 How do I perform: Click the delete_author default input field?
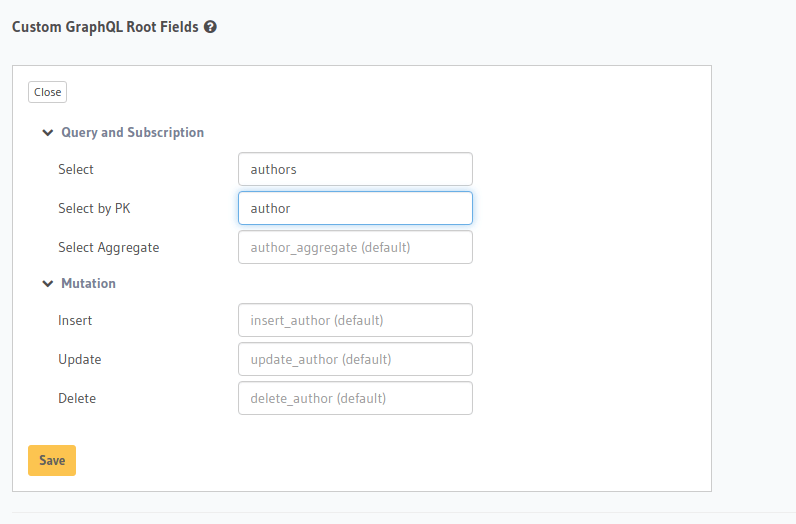click(x=355, y=398)
